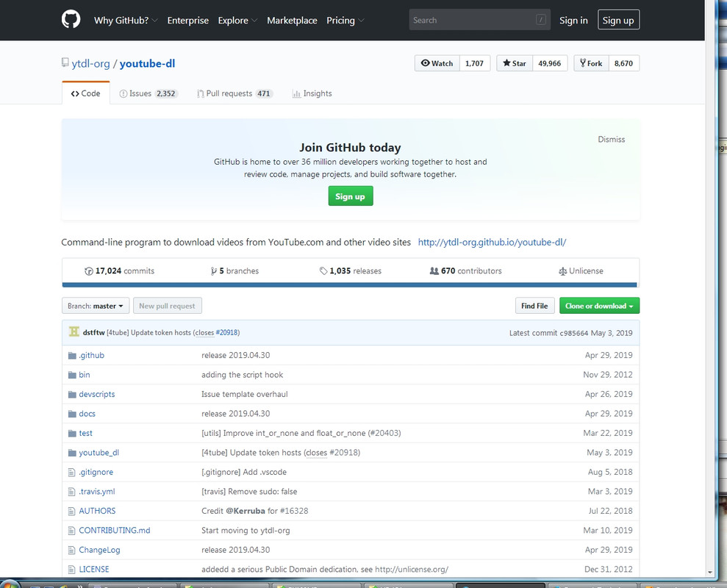
Task: Click the Unlicense scale icon
Action: (562, 270)
